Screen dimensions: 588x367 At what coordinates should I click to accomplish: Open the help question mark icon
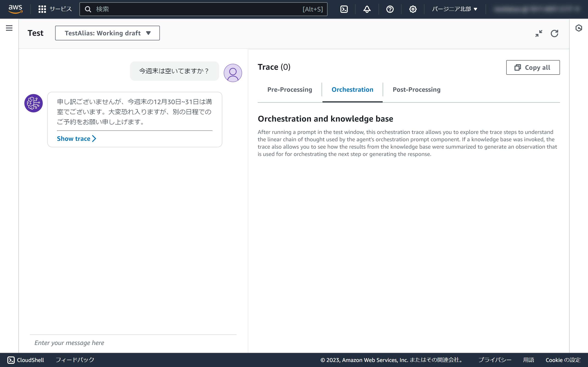pos(390,9)
